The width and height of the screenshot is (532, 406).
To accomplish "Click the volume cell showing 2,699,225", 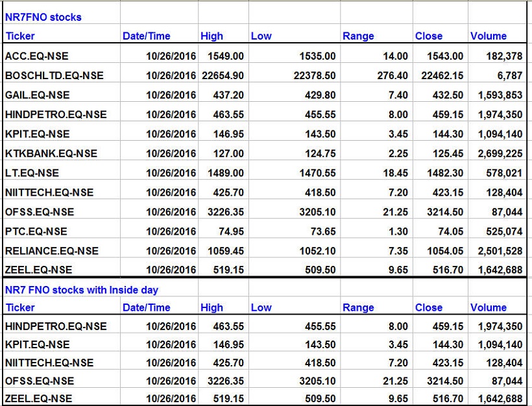I will (x=500, y=154).
